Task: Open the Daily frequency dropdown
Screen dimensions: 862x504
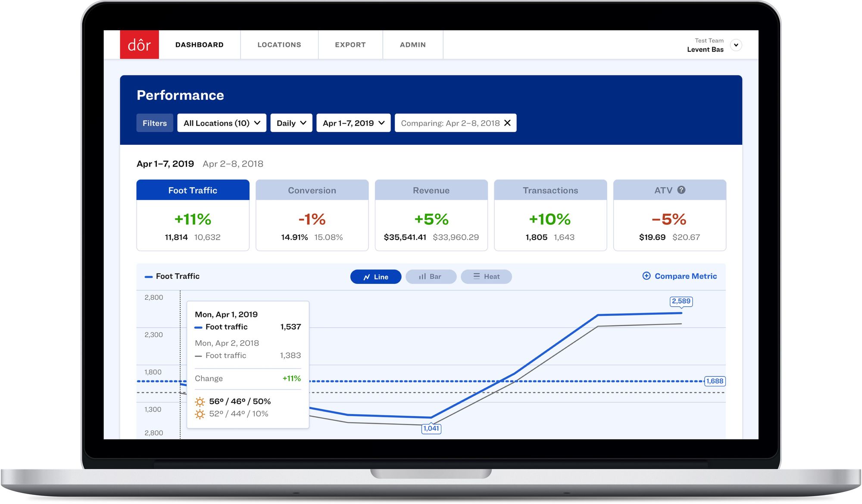Action: click(291, 123)
